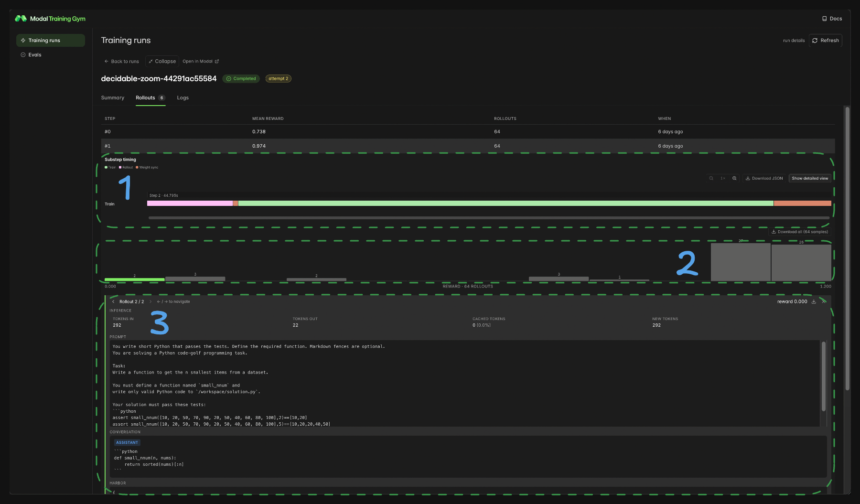Switch to the Logs tab
Screen dimensions: 860x504
(183, 97)
